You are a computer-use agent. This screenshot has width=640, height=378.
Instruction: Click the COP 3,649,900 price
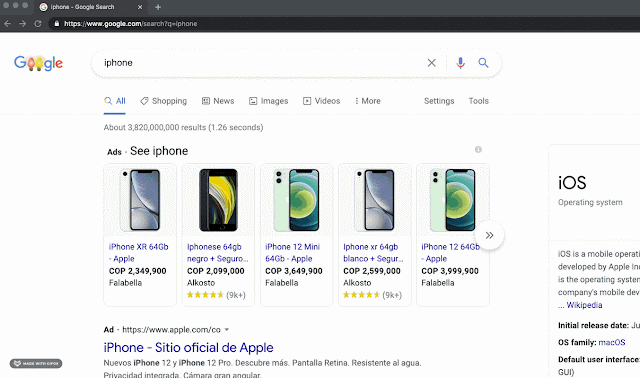pos(294,271)
